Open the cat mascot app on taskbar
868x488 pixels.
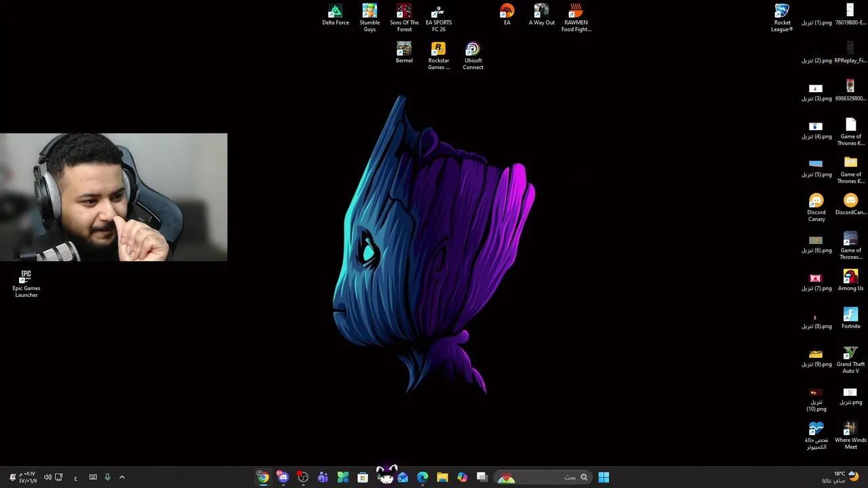tap(386, 474)
